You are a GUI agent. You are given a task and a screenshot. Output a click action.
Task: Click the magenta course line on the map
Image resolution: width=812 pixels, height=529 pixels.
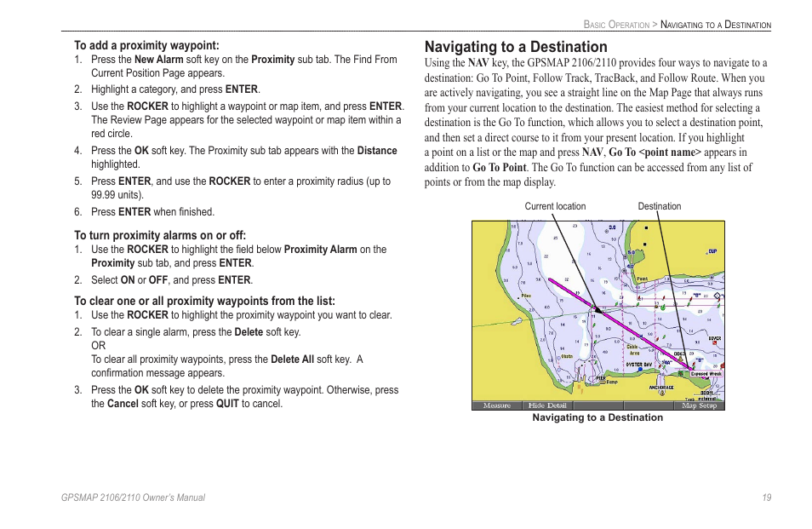[x=620, y=325]
